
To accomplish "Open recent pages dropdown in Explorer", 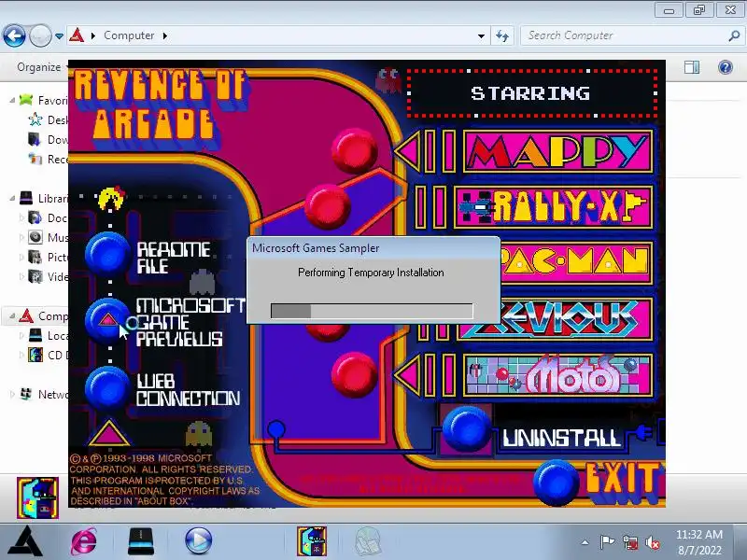I will pos(59,36).
